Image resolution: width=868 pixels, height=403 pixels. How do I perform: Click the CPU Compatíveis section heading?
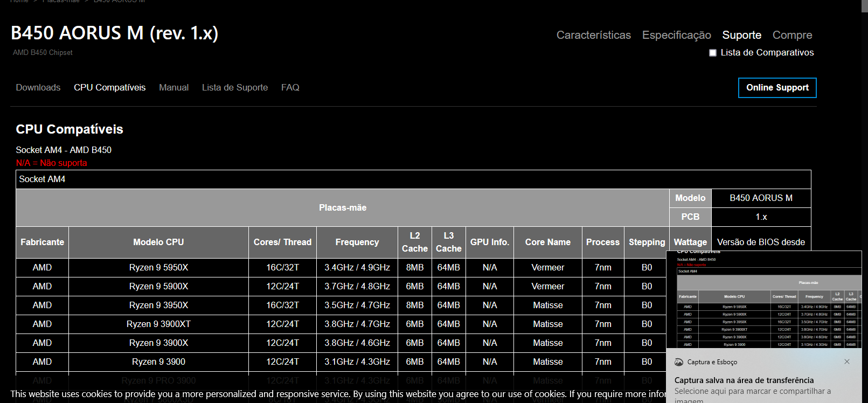[x=70, y=129]
